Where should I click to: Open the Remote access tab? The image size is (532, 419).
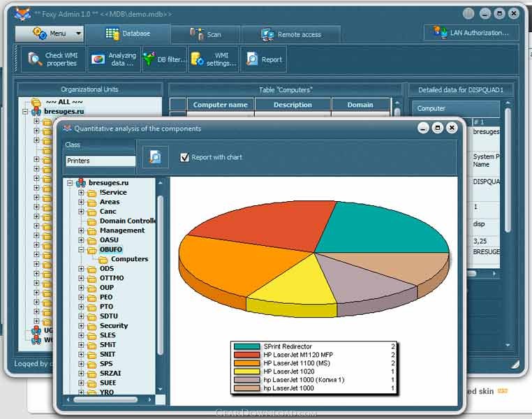(x=291, y=34)
